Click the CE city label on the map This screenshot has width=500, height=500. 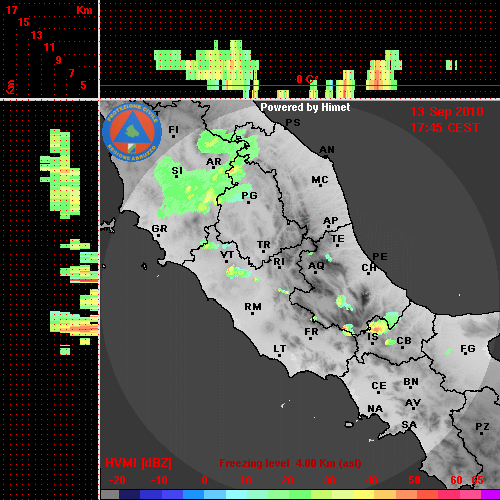click(x=379, y=386)
